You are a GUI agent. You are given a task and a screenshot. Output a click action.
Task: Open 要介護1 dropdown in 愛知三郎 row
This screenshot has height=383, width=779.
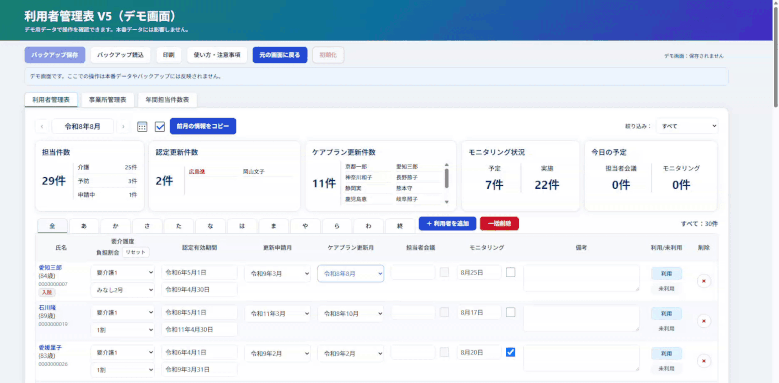tap(123, 273)
